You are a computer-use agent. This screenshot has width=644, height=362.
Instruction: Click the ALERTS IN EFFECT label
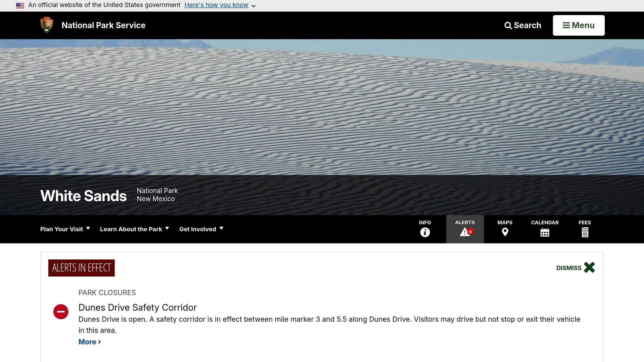click(81, 268)
